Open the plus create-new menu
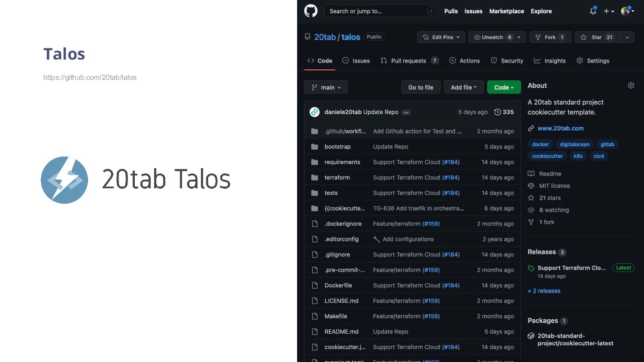Viewport: 644px width, 362px height. click(x=609, y=11)
